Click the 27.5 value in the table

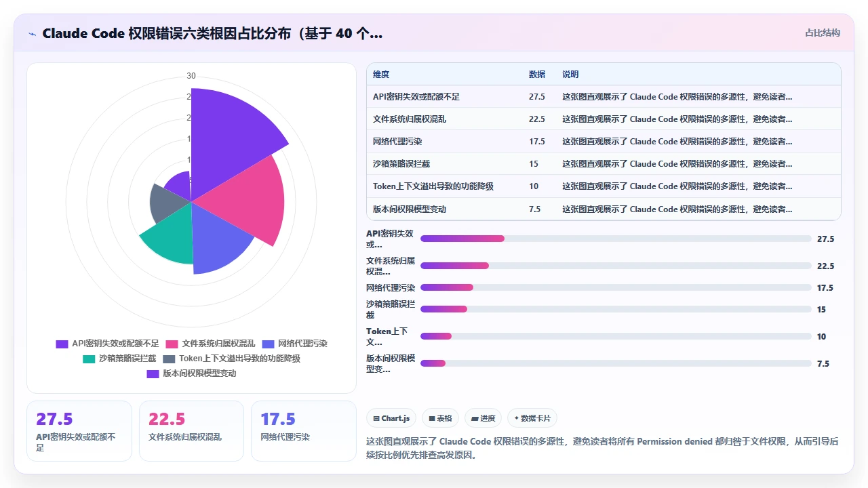tap(537, 97)
